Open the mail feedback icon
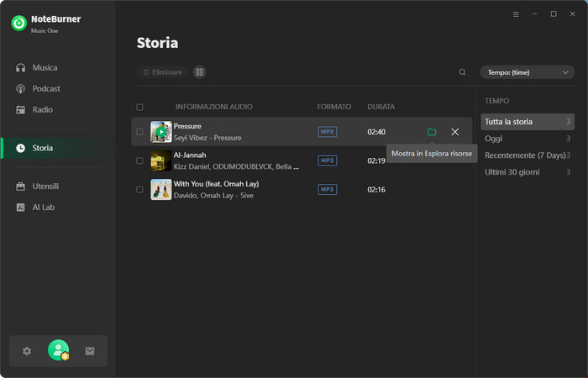 coord(90,351)
